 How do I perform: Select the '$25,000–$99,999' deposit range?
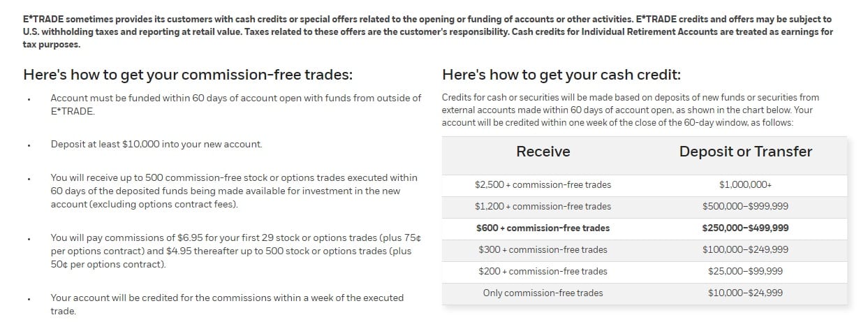(745, 272)
